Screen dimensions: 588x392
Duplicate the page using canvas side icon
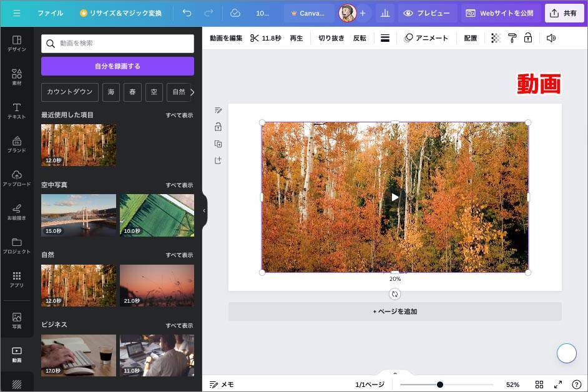(218, 144)
